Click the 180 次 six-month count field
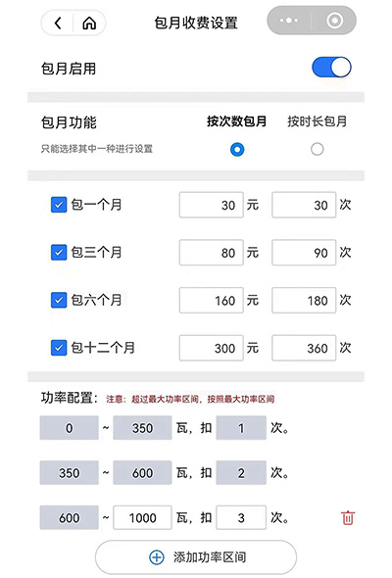 pyautogui.click(x=304, y=300)
